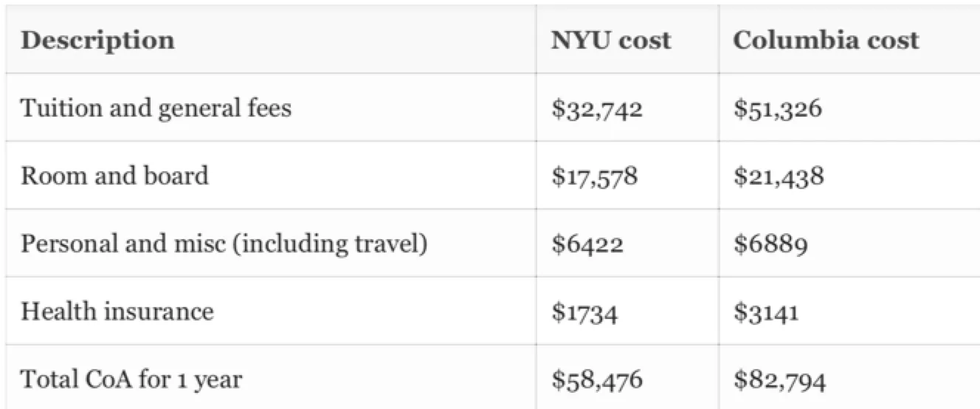This screenshot has height=409, width=980.
Task: Select Columbia personal cost $6889
Action: (770, 245)
